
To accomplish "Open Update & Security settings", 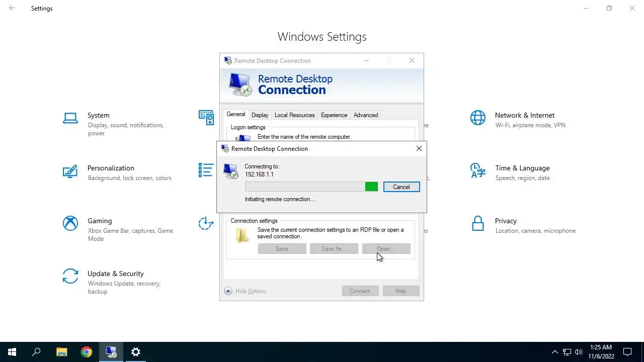I will [x=118, y=282].
